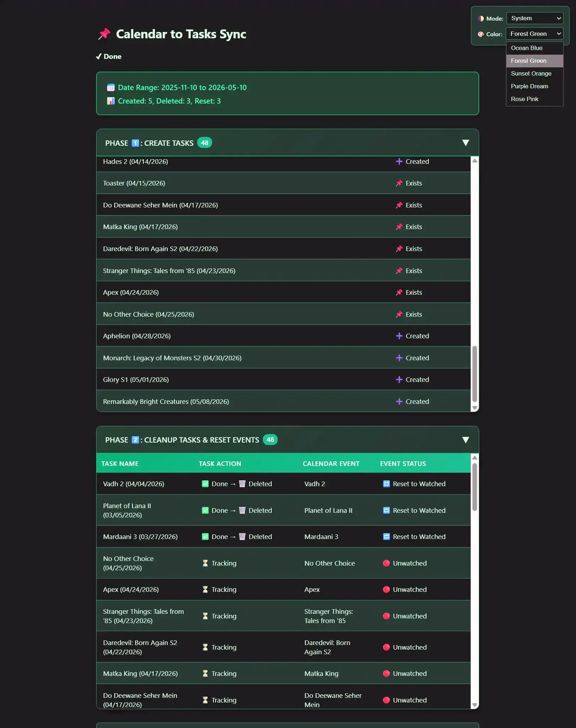Click the red dot for Do Deewane Seher Mein Unwatched

coord(386,700)
